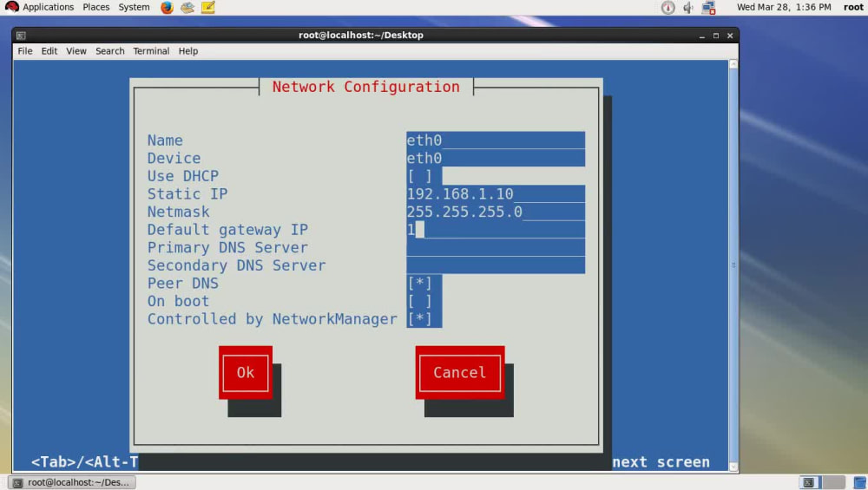Click the Default gateway IP label
868x490 pixels.
[x=227, y=230]
